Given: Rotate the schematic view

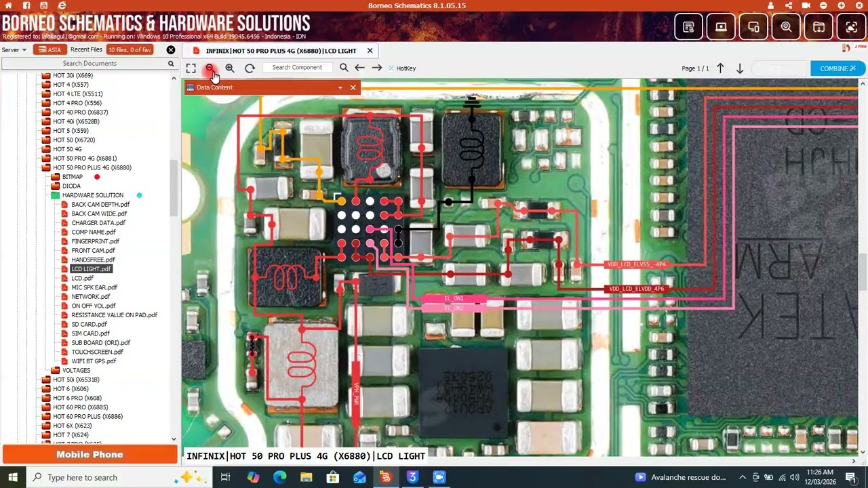Looking at the screenshot, I should point(250,68).
